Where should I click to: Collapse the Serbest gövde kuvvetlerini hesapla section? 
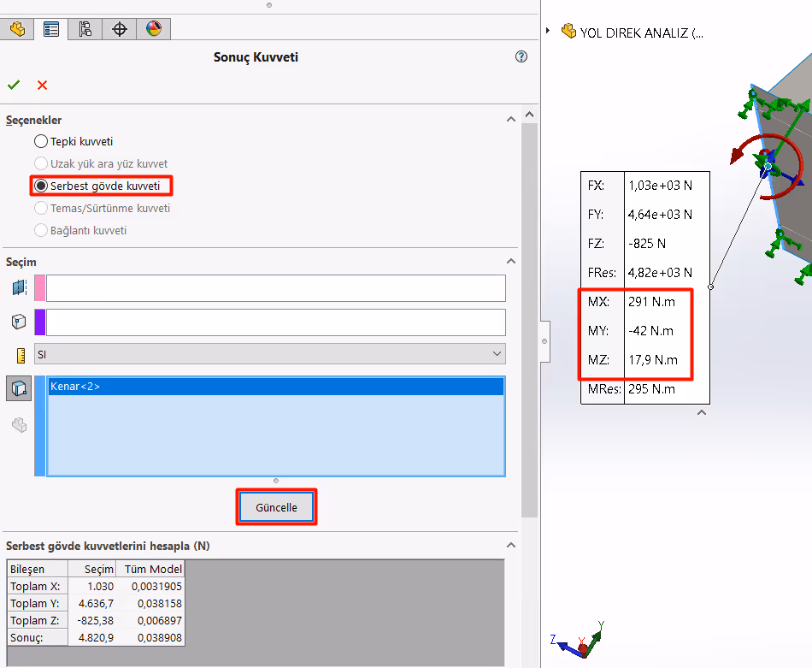[511, 545]
